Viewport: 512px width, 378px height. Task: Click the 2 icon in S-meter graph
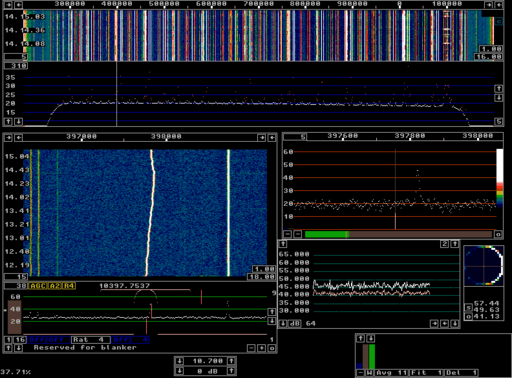point(445,244)
